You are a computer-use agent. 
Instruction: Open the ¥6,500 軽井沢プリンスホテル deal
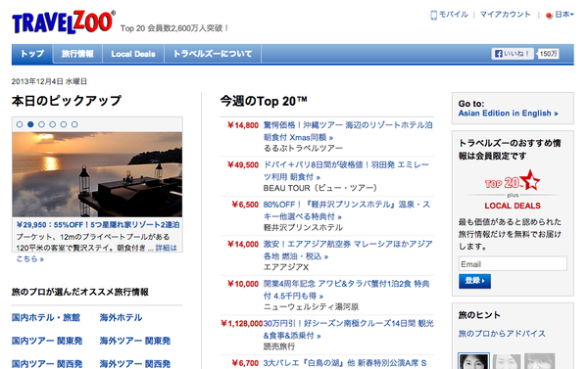(x=347, y=210)
